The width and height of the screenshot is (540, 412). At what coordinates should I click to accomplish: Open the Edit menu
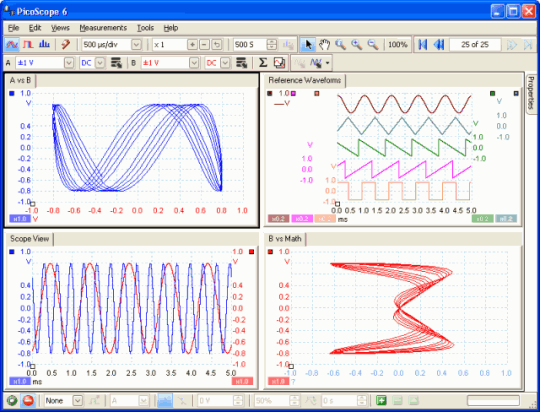click(35, 28)
